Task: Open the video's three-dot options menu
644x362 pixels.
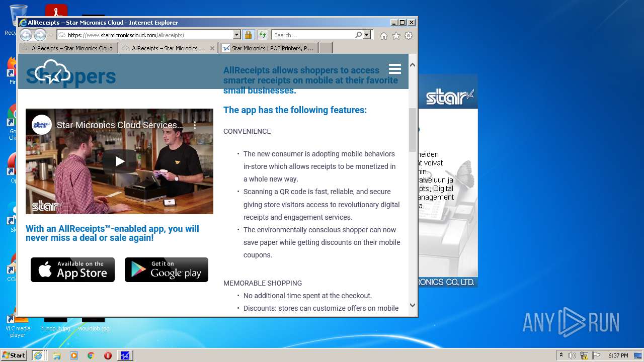Action: 195,125
